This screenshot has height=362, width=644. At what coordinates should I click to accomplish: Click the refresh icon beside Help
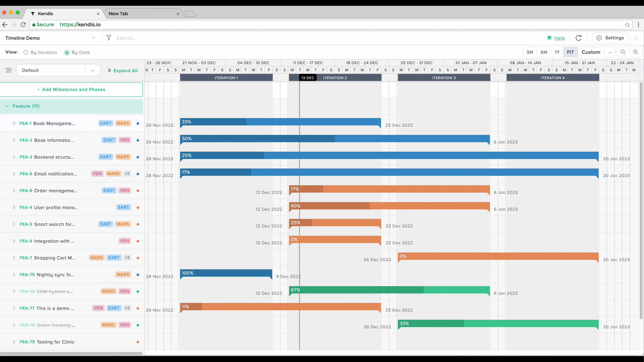coord(578,38)
